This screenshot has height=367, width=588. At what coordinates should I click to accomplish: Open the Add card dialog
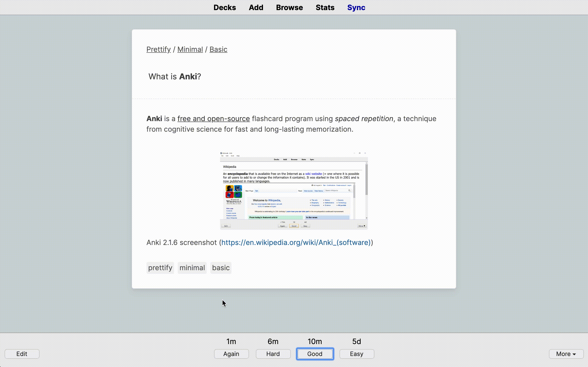256,8
